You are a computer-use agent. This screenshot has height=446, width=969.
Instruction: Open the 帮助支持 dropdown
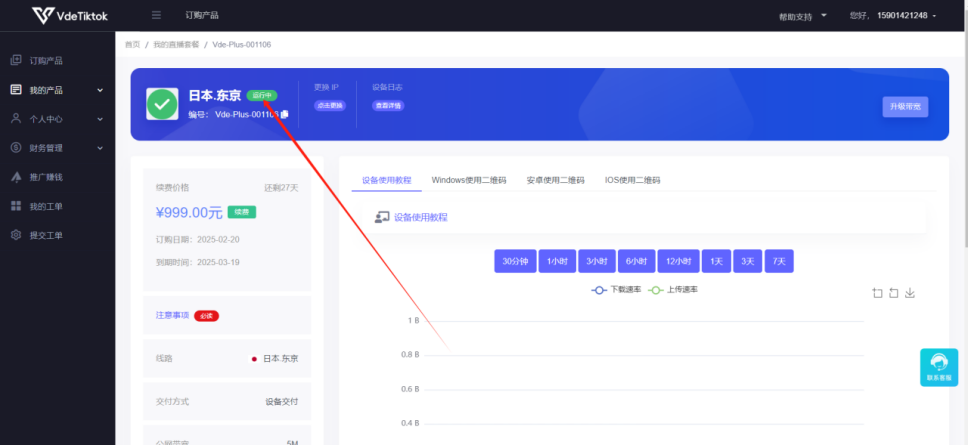[x=803, y=16]
